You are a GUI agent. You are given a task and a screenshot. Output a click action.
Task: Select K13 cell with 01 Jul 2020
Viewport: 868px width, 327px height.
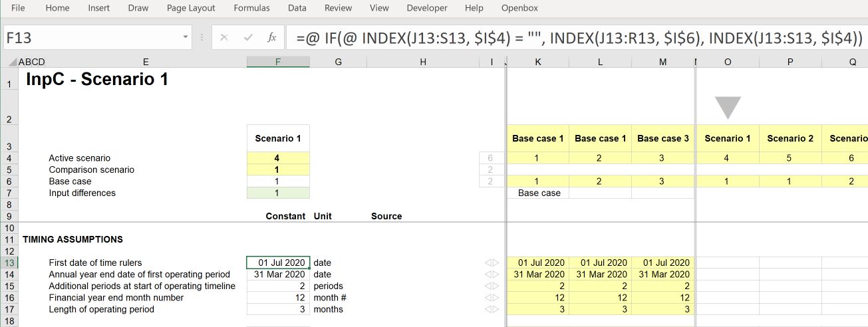point(538,263)
